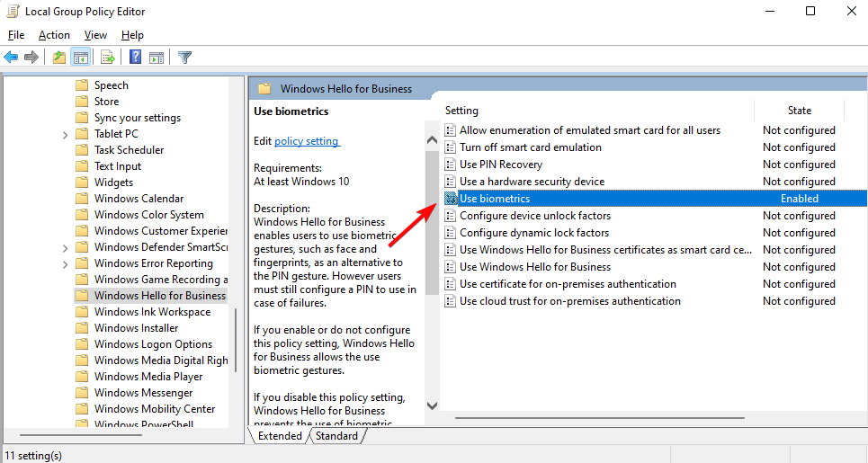Click description pane scroll up arrow
The image size is (868, 463).
pyautogui.click(x=433, y=140)
